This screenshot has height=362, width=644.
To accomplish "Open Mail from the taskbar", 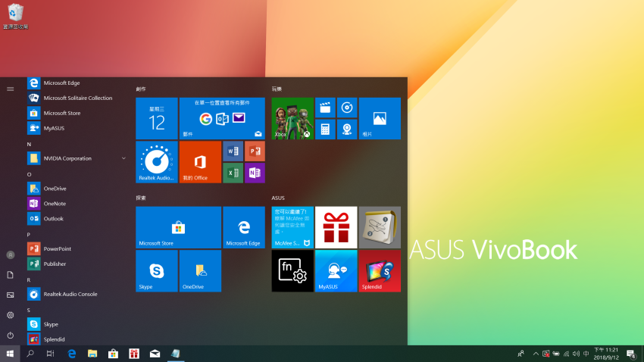I will coord(155,354).
